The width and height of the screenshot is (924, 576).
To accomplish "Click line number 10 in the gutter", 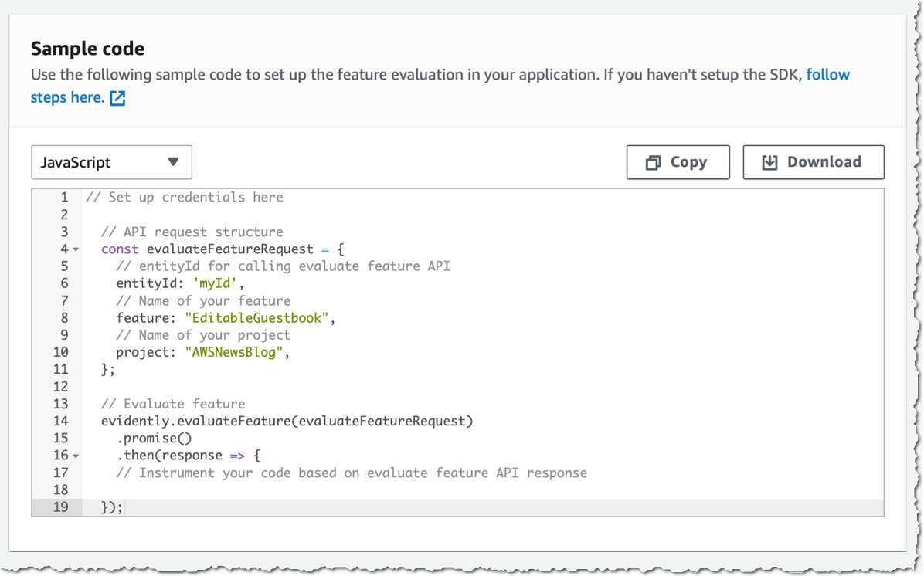I will pos(60,353).
